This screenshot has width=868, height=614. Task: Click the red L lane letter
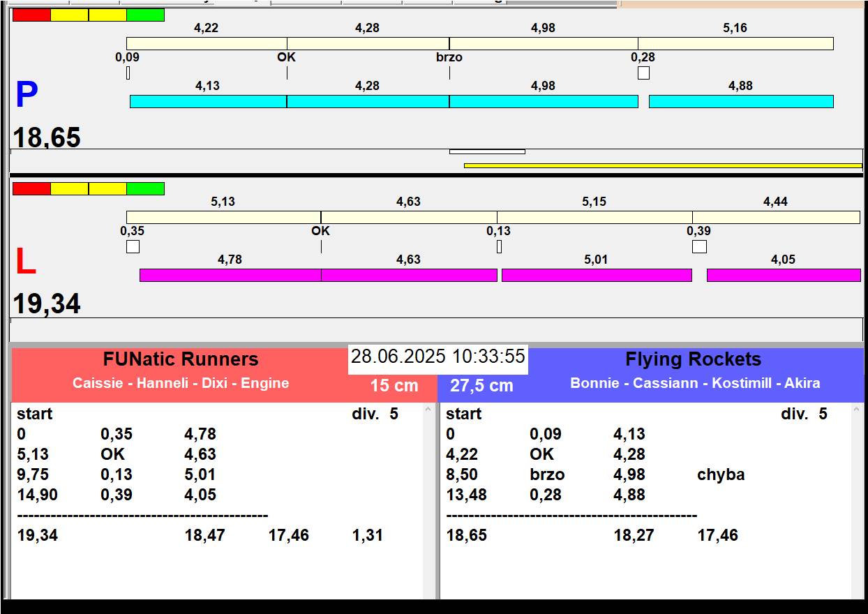pyautogui.click(x=26, y=262)
